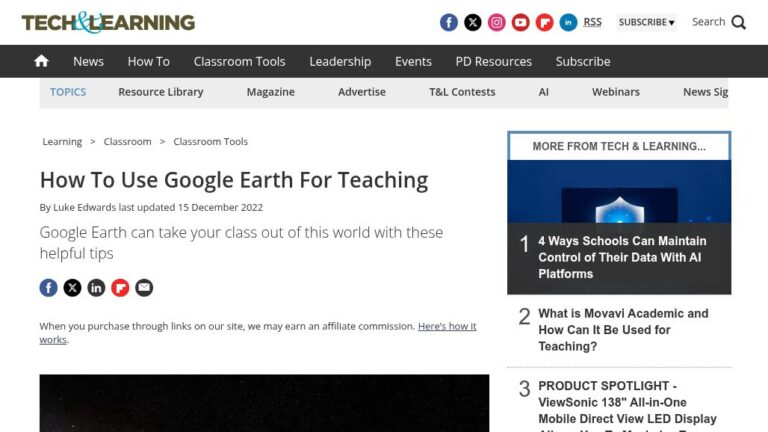Open 4 Ways Schools Can Maintain Control article
Screen dimensions: 768x432
pos(622,257)
